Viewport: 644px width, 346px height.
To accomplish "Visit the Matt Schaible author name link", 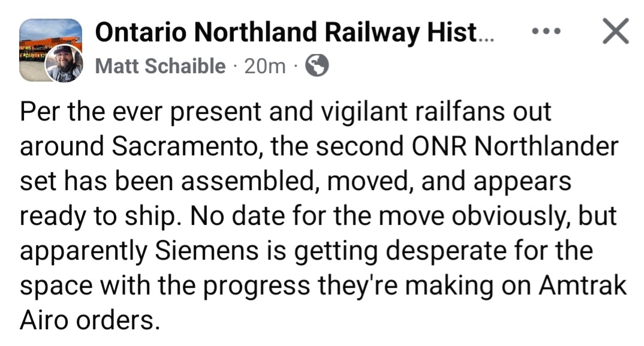I will tap(160, 66).
